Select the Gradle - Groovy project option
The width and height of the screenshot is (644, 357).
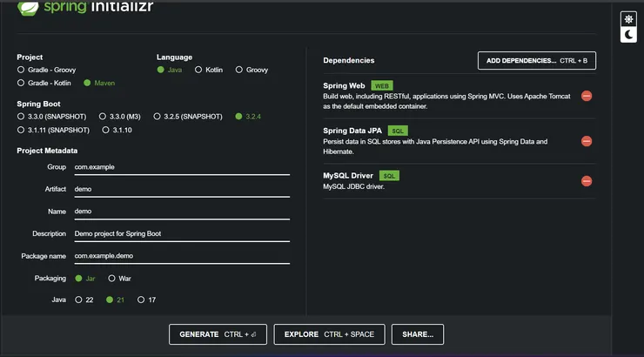(21, 70)
